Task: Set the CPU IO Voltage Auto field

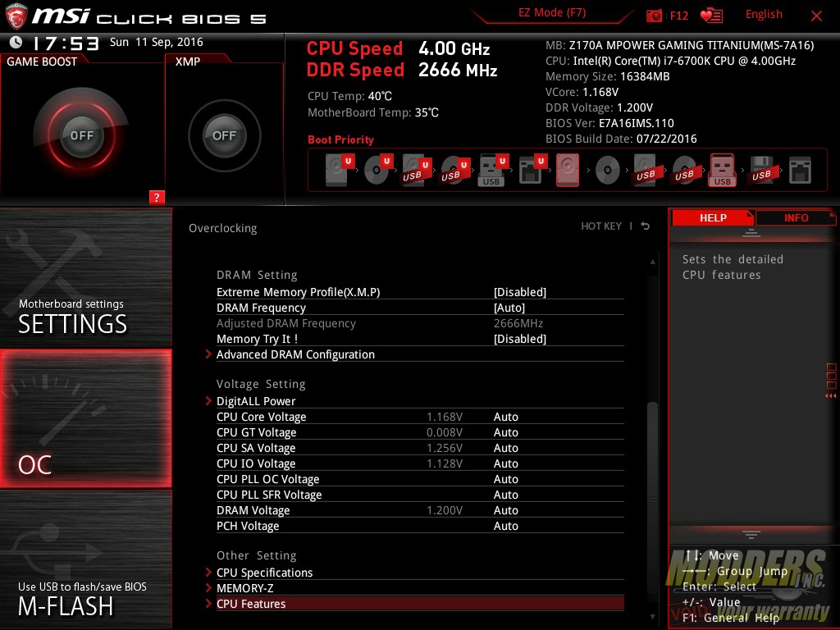Action: coord(505,463)
